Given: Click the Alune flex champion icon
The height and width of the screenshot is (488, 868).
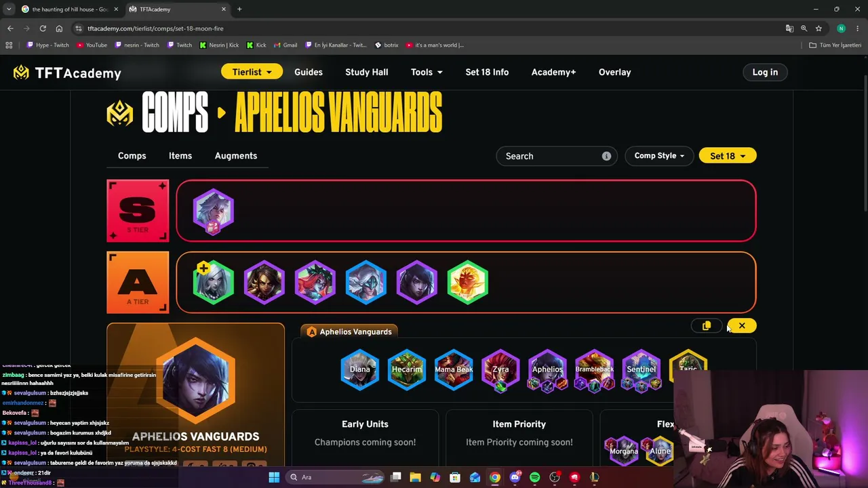Looking at the screenshot, I should pyautogui.click(x=660, y=451).
